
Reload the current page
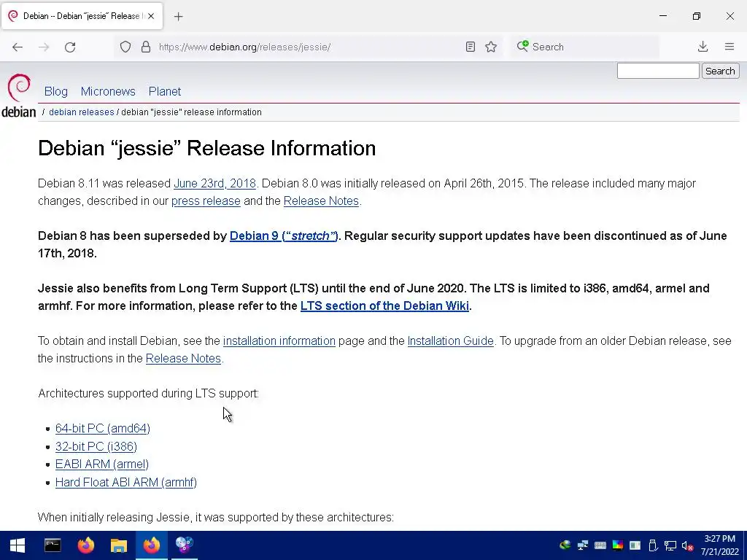click(x=70, y=47)
